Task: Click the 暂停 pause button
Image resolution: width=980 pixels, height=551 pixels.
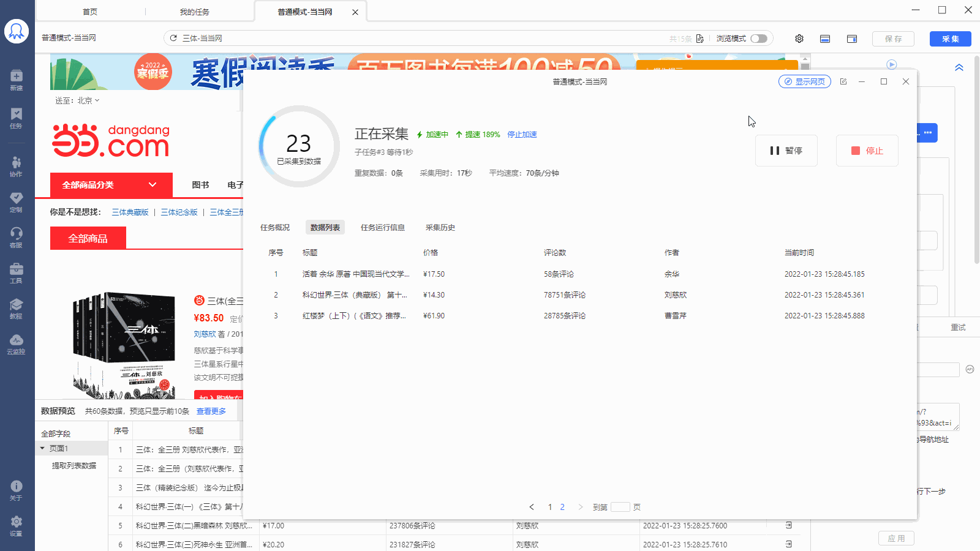Action: (786, 151)
